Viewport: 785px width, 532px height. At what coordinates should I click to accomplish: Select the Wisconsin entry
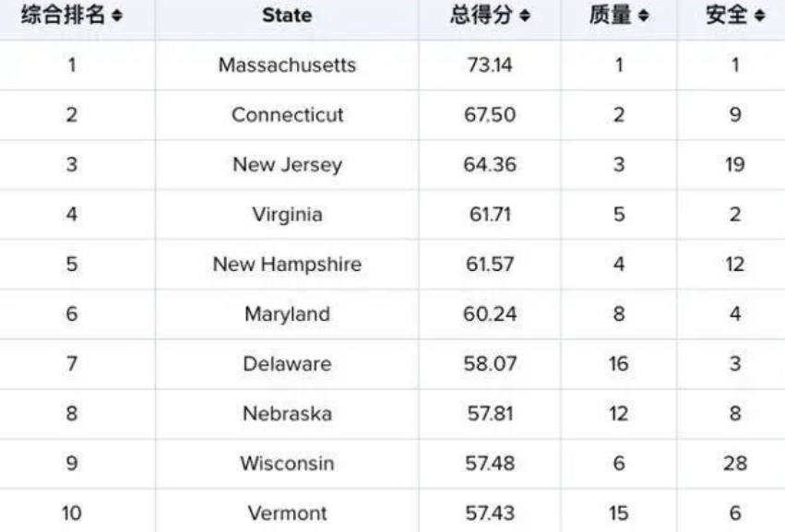pyautogui.click(x=287, y=464)
